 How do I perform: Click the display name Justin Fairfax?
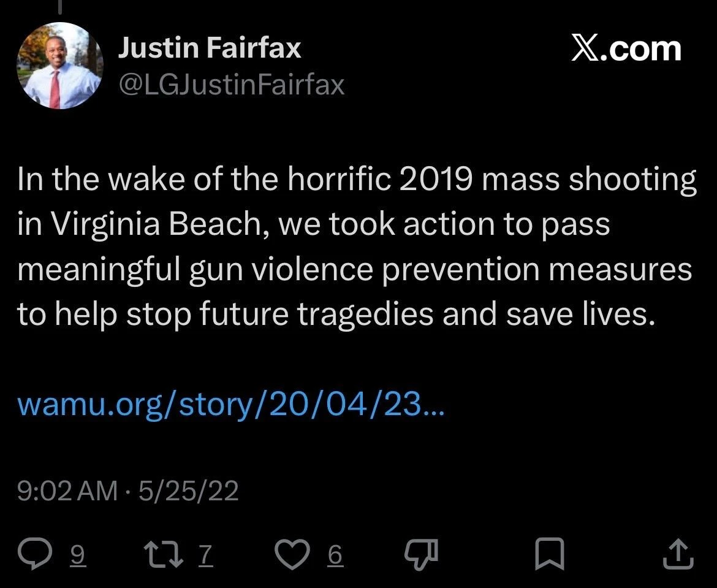tap(210, 48)
